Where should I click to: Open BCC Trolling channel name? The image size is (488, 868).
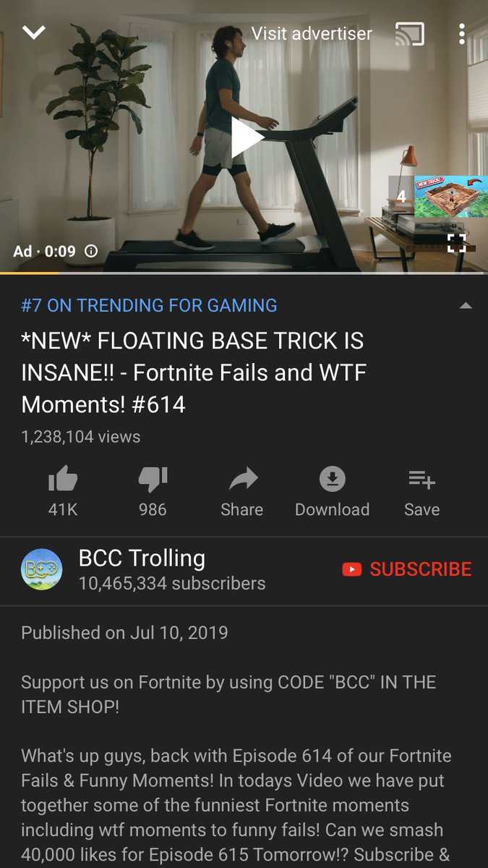click(x=142, y=558)
